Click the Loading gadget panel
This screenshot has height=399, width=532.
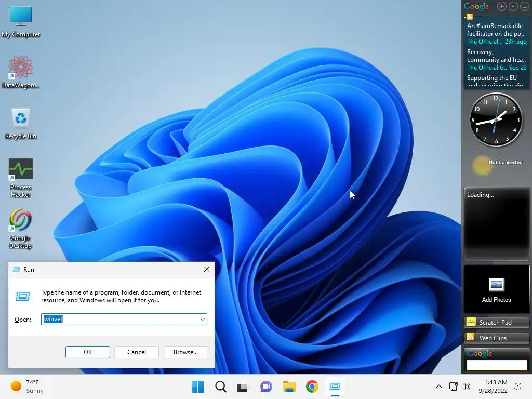click(497, 224)
